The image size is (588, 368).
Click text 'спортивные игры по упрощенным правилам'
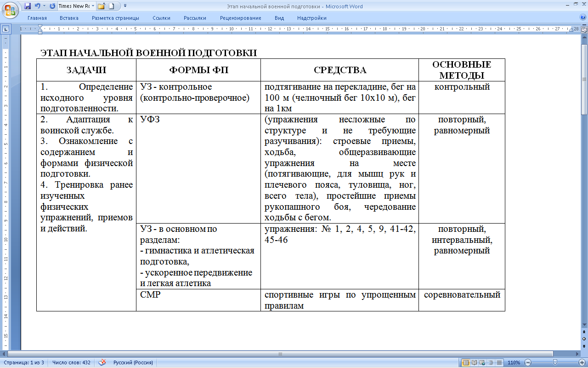coord(340,300)
